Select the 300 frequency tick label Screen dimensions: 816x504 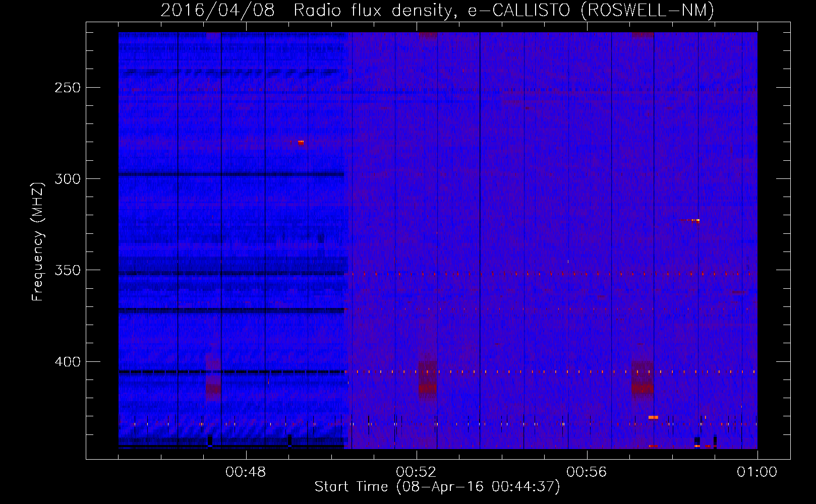pyautogui.click(x=68, y=179)
